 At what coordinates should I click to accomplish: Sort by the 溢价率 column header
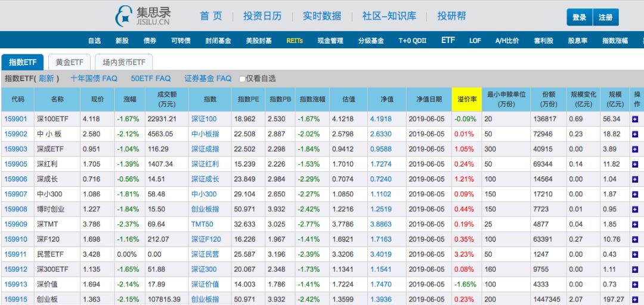[x=466, y=99]
